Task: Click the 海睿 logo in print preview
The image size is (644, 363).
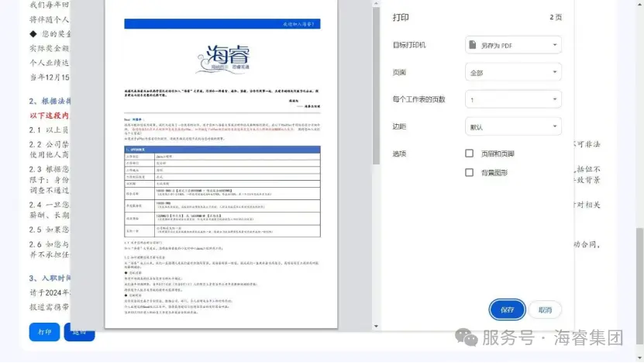Action: pos(222,59)
